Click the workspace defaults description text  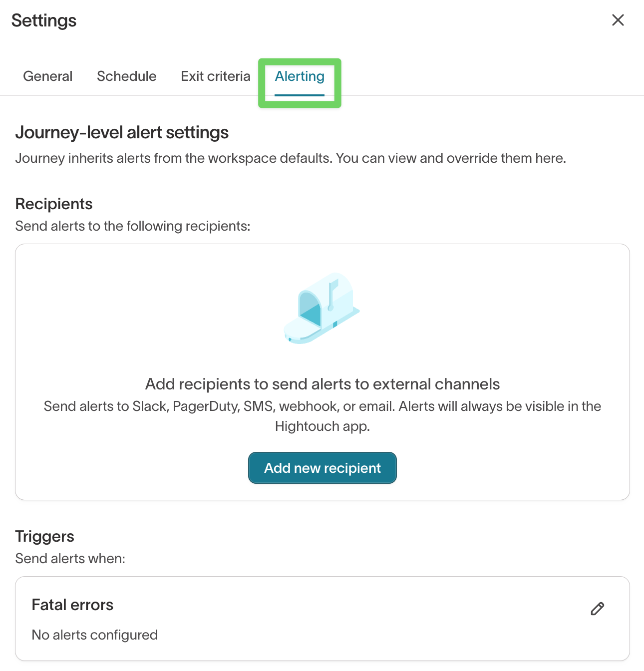point(291,158)
